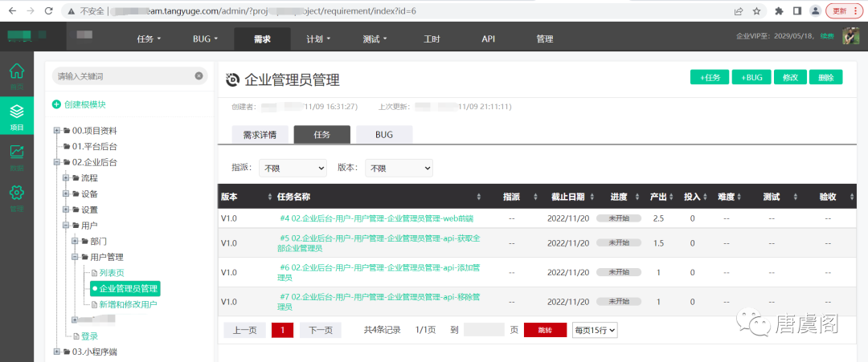Open the 指派 dropdown filter
Viewport: 868px width, 362px height.
[x=291, y=168]
